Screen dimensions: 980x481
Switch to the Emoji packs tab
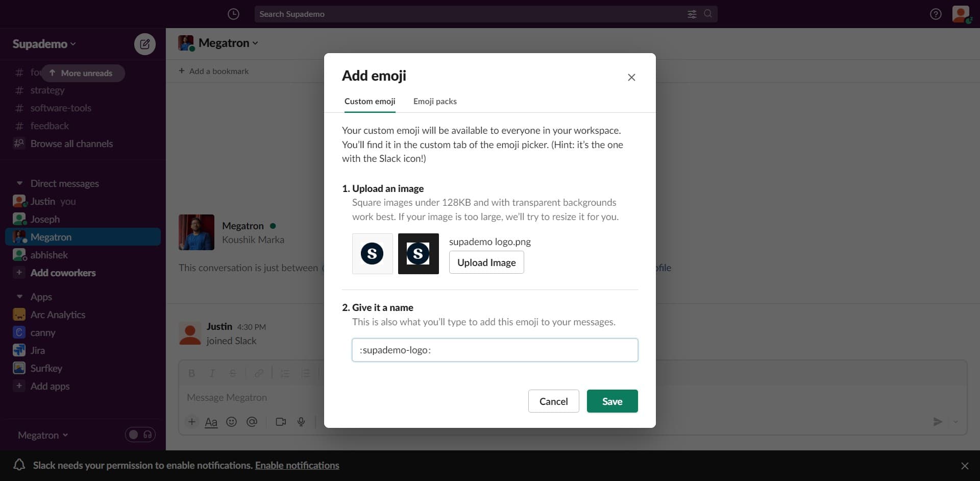pyautogui.click(x=435, y=101)
